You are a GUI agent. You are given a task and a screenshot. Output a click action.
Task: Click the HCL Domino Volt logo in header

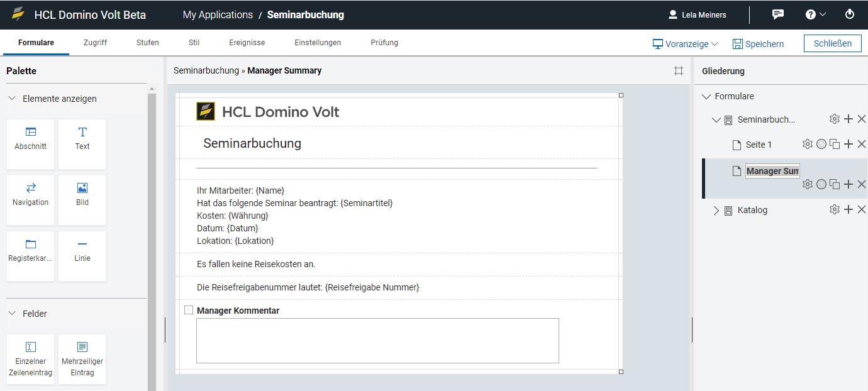pyautogui.click(x=18, y=14)
